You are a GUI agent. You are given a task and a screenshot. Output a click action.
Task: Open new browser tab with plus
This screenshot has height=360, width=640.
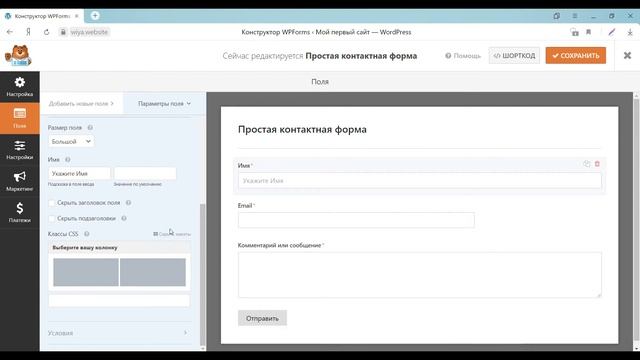95,16
